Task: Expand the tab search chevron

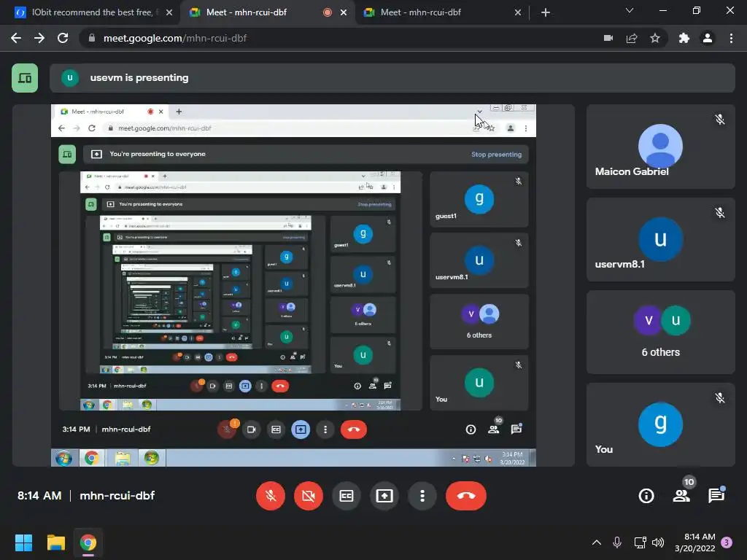Action: pos(630,10)
